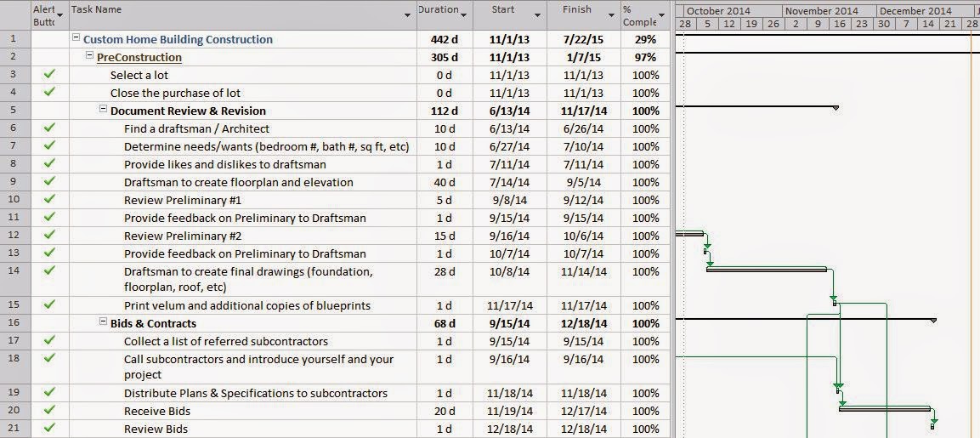Collapse Document Review & Revision group

click(103, 110)
